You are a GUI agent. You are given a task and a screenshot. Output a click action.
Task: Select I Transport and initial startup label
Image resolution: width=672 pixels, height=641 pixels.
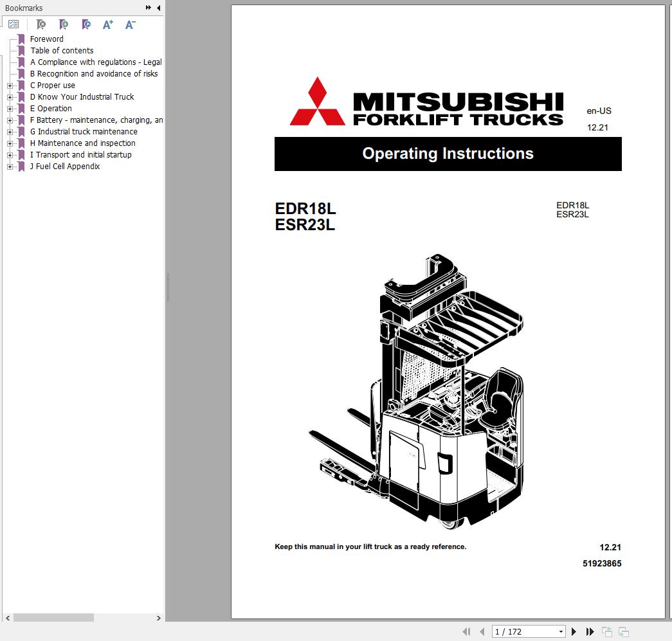tap(80, 155)
